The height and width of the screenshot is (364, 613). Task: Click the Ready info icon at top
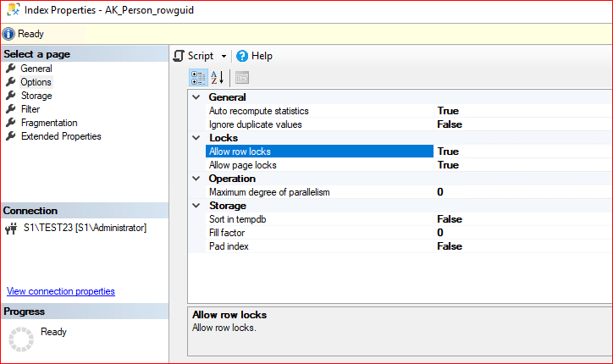[8, 34]
